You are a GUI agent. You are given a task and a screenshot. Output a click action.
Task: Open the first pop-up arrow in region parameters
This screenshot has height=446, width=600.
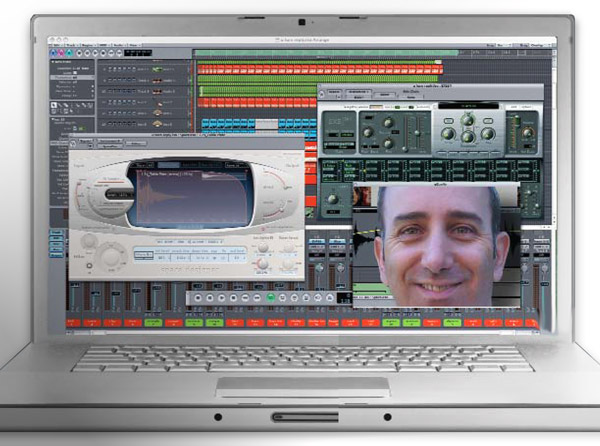pos(92,86)
